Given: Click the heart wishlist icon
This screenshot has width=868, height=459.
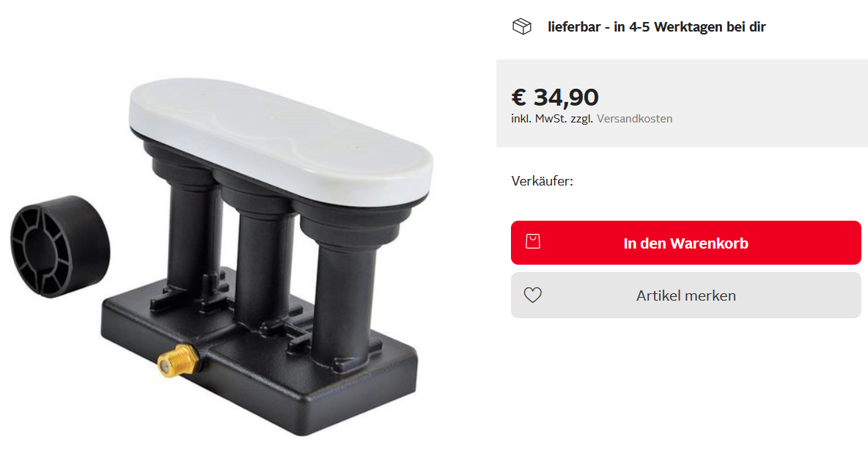Looking at the screenshot, I should [x=532, y=295].
